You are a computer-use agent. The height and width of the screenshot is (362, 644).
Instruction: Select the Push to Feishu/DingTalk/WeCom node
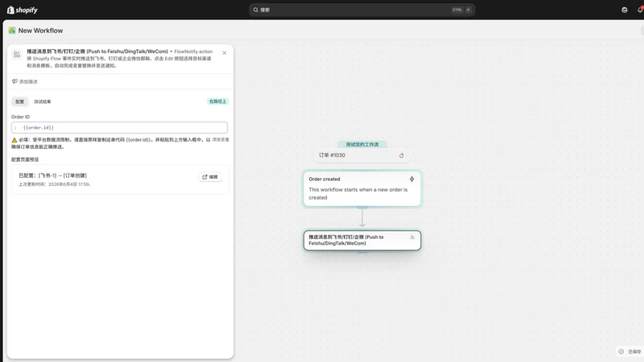point(361,240)
